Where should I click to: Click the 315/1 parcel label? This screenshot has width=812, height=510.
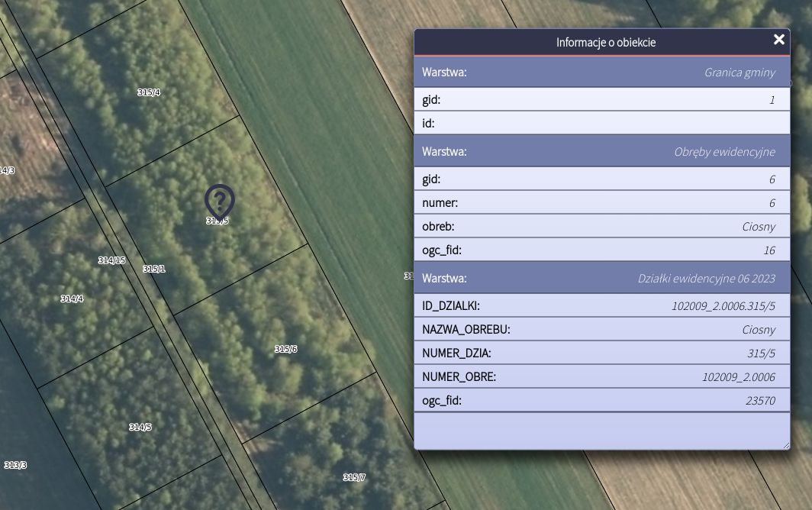[x=153, y=269]
